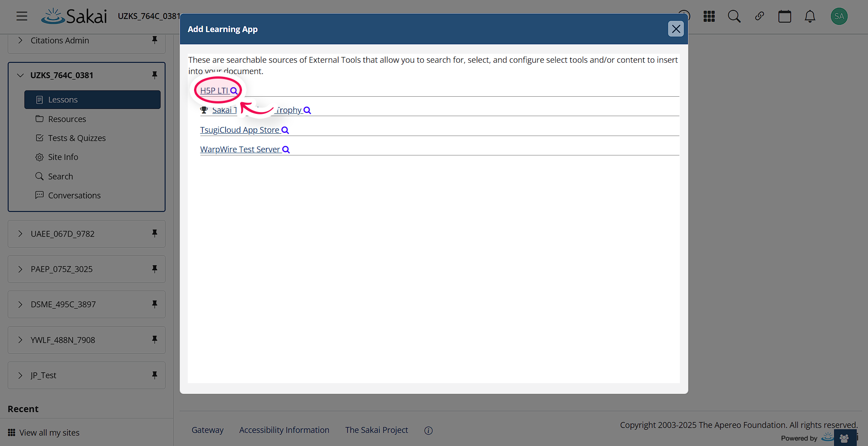
Task: Expand the PAEP_075Z_3025 site section
Action: point(20,269)
